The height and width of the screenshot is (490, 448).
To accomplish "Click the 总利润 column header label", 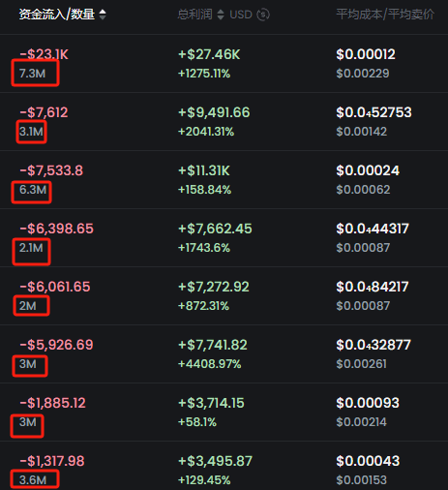I will pyautogui.click(x=195, y=15).
